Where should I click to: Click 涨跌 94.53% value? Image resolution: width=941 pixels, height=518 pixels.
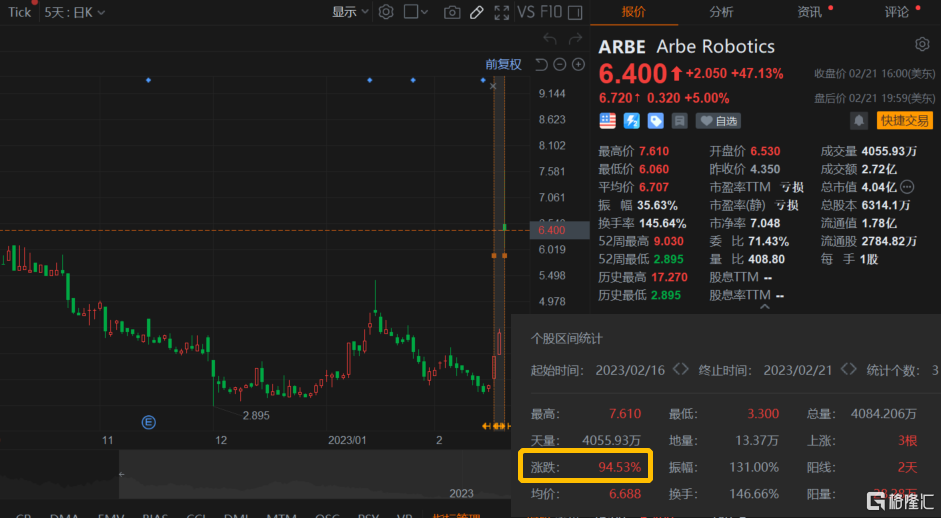[619, 467]
